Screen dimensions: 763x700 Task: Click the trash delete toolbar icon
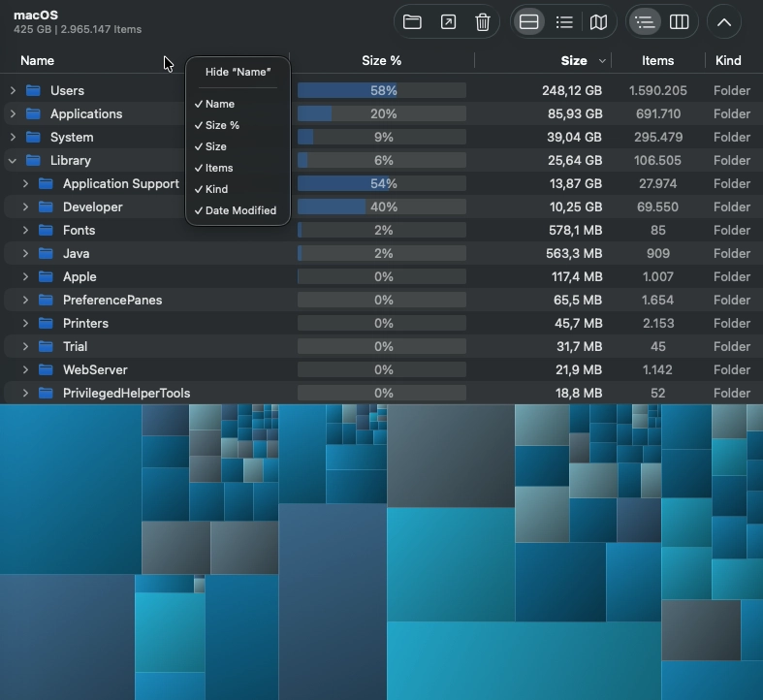click(482, 22)
